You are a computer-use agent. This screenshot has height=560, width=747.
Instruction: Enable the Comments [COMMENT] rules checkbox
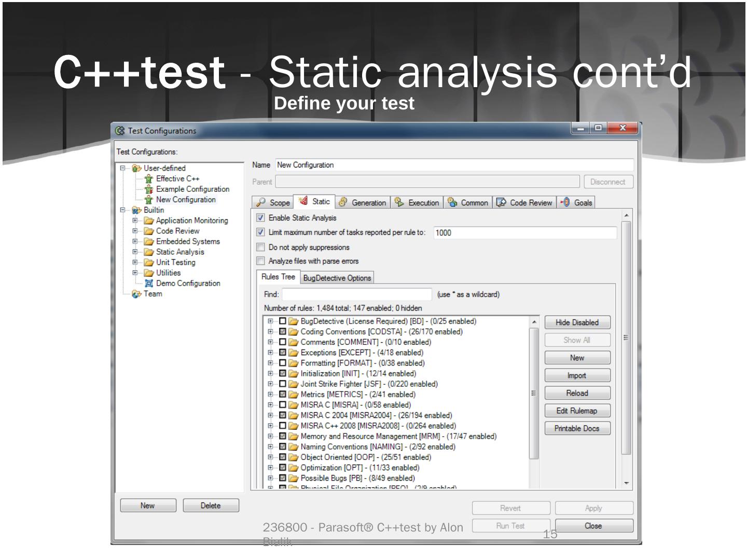283,342
